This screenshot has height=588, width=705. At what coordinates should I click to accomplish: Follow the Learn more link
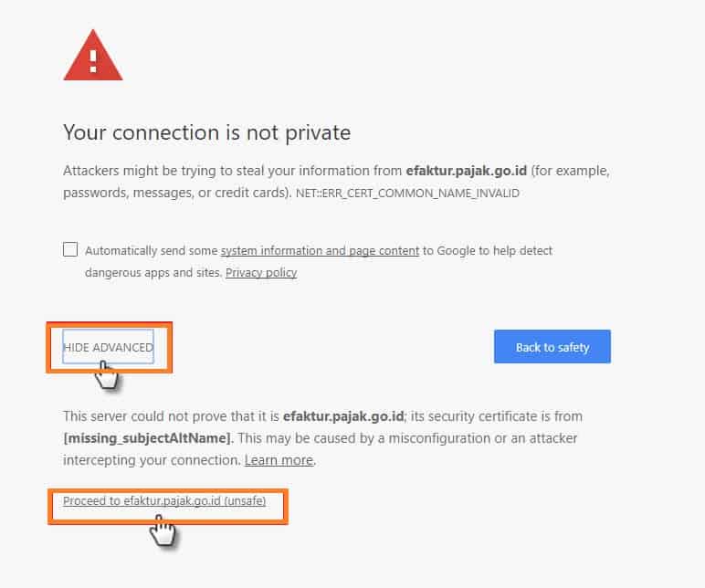tap(279, 460)
